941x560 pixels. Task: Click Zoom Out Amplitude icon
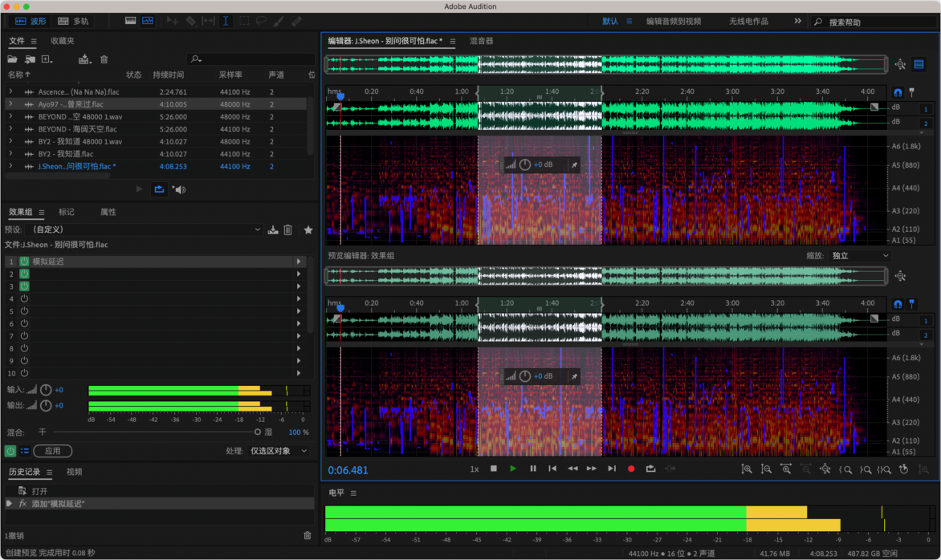[766, 469]
